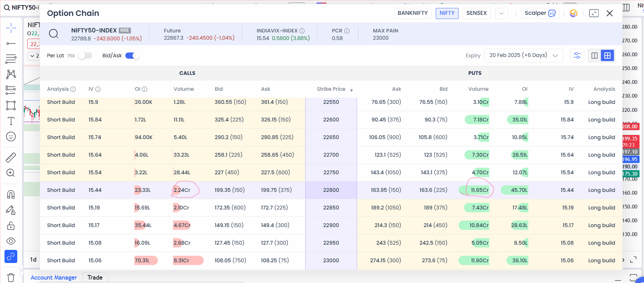Select the SENSEX index tab
The height and width of the screenshot is (283, 644).
[477, 13]
